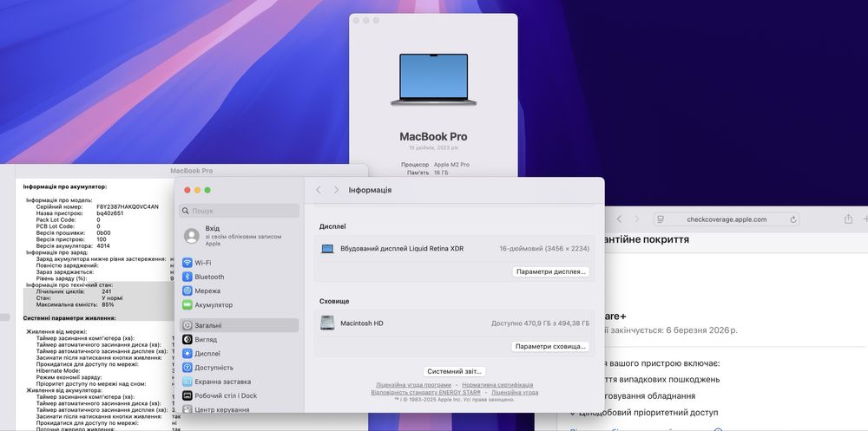Open Нормативна сертифікація link

497,384
